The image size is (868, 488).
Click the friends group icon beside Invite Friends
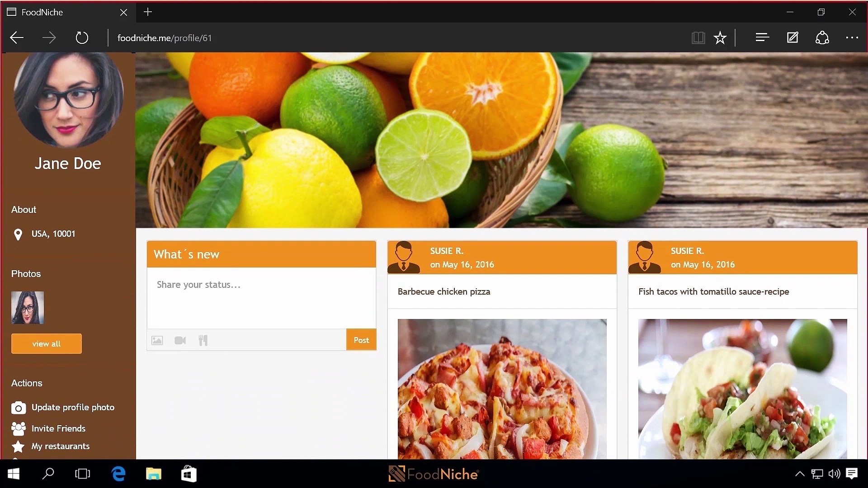tap(18, 428)
